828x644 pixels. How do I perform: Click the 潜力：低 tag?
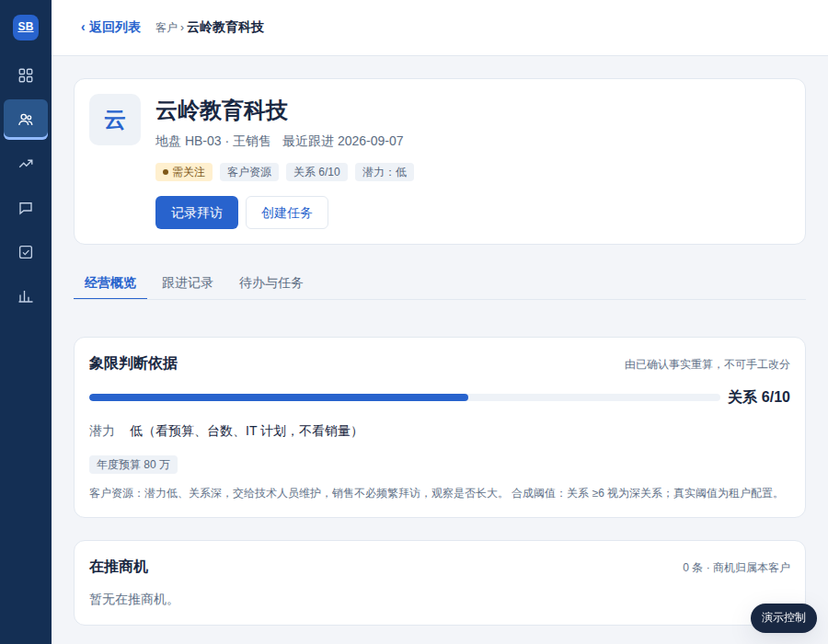coord(385,172)
